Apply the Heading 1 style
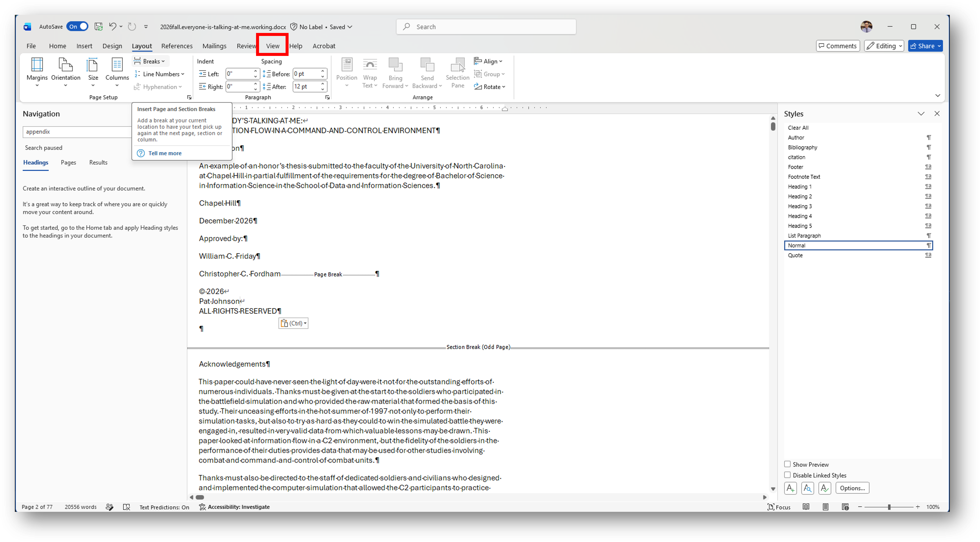The width and height of the screenshot is (980, 542). 859,186
